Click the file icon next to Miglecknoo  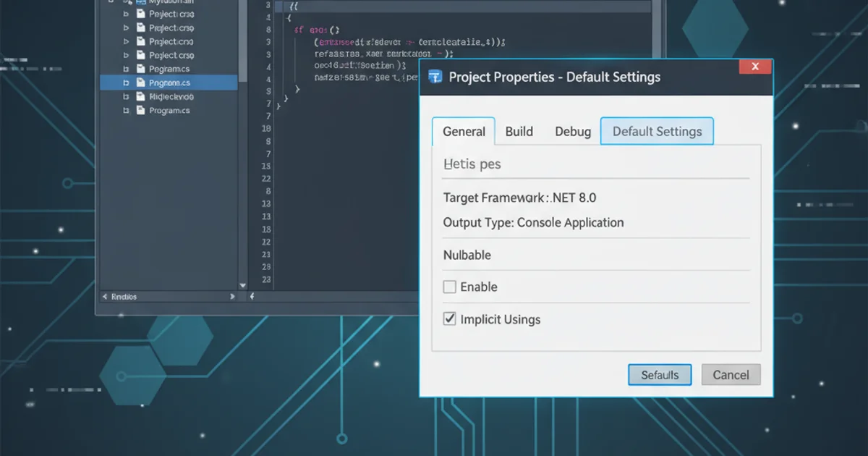coord(140,97)
